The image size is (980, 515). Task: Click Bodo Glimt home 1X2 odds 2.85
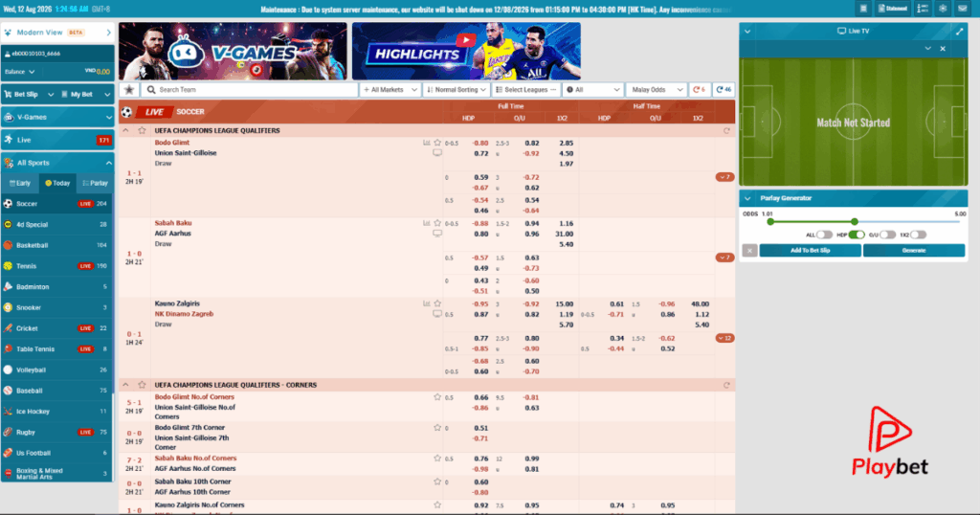pyautogui.click(x=566, y=144)
